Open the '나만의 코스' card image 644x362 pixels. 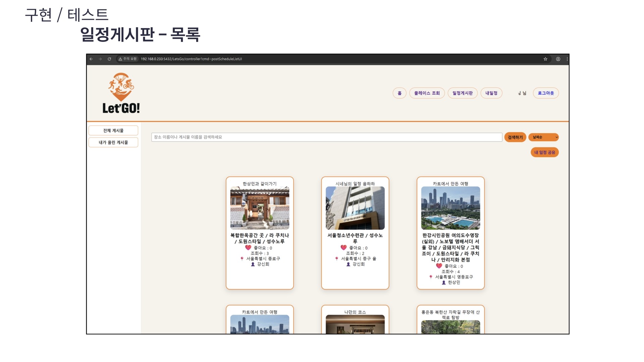pyautogui.click(x=355, y=324)
